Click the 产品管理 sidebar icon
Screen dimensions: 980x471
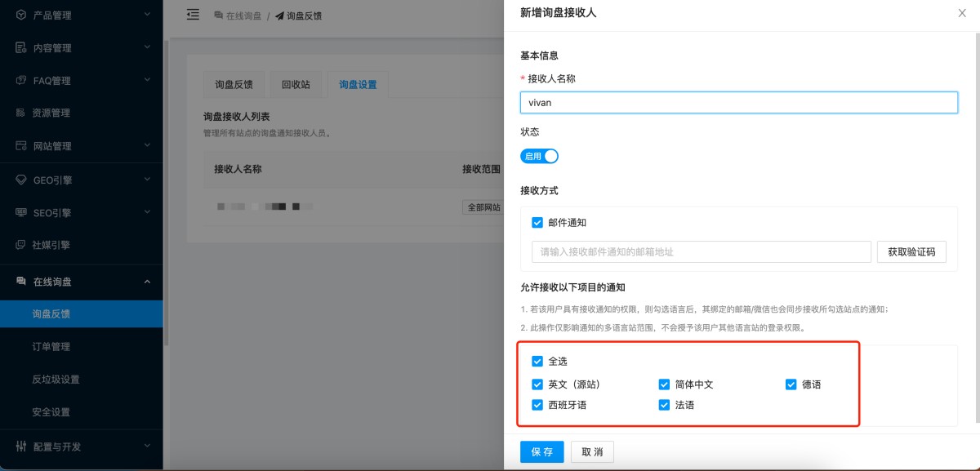point(21,15)
